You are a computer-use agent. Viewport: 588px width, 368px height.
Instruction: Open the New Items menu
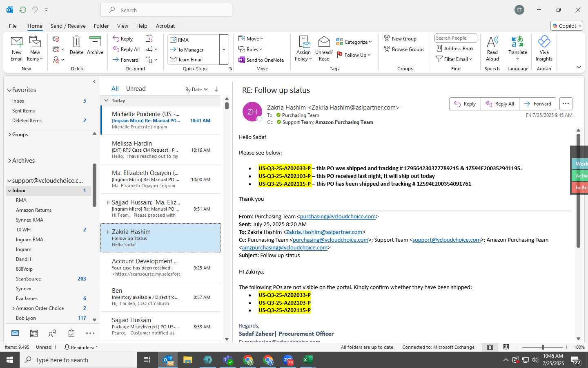click(x=35, y=49)
